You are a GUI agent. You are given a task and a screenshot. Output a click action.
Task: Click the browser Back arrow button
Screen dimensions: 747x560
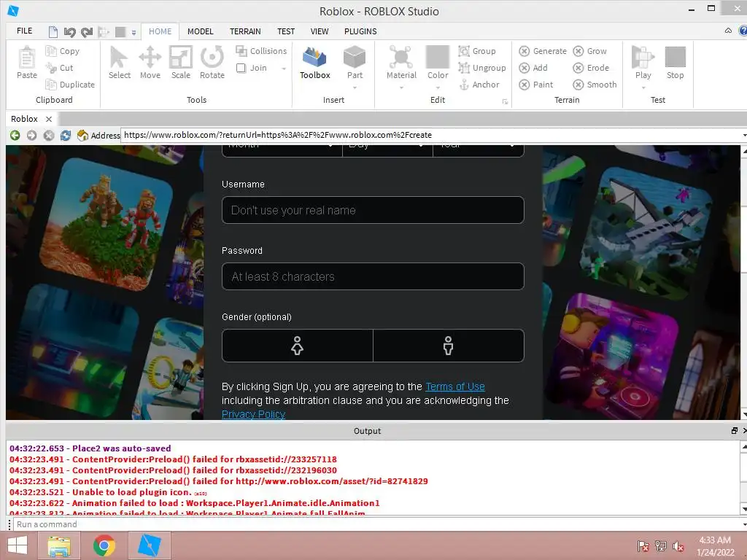click(15, 135)
